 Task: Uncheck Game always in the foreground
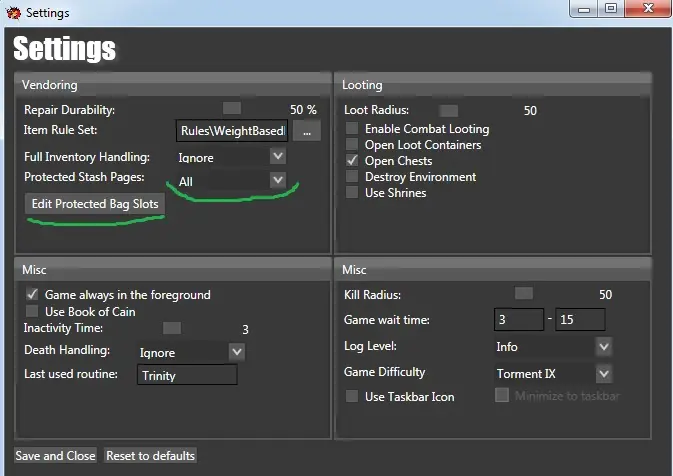33,295
